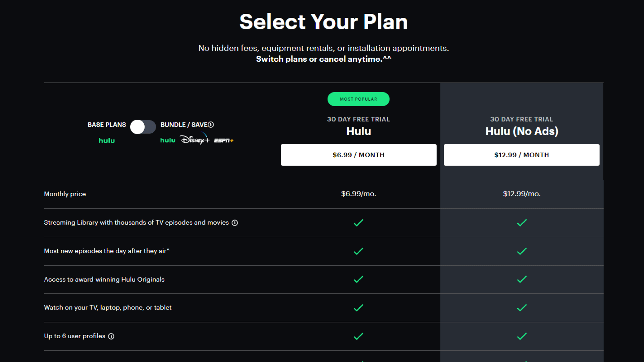Click the Base Plans label
Image resolution: width=644 pixels, height=362 pixels.
point(107,125)
